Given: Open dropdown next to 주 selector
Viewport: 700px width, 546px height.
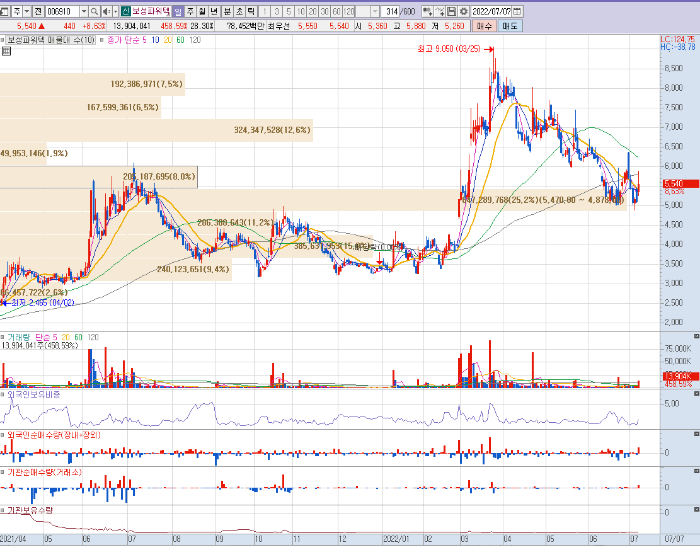Looking at the screenshot, I should (27, 11).
